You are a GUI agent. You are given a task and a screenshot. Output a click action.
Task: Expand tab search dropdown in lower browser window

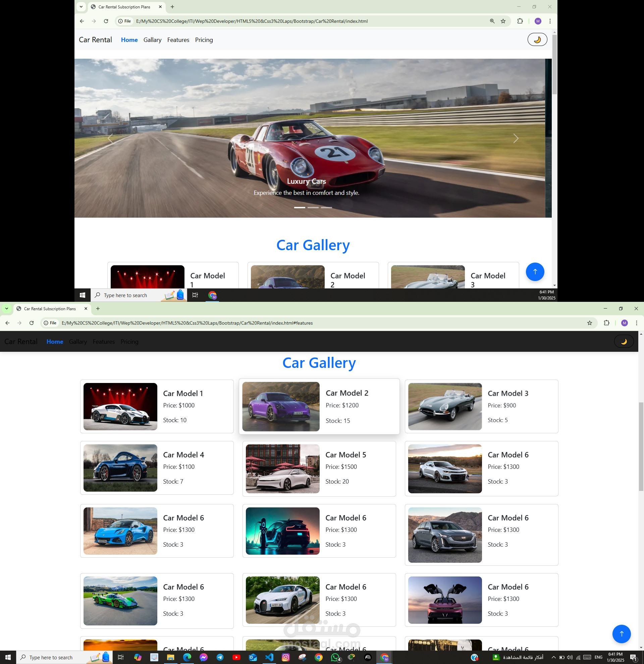pyautogui.click(x=6, y=309)
